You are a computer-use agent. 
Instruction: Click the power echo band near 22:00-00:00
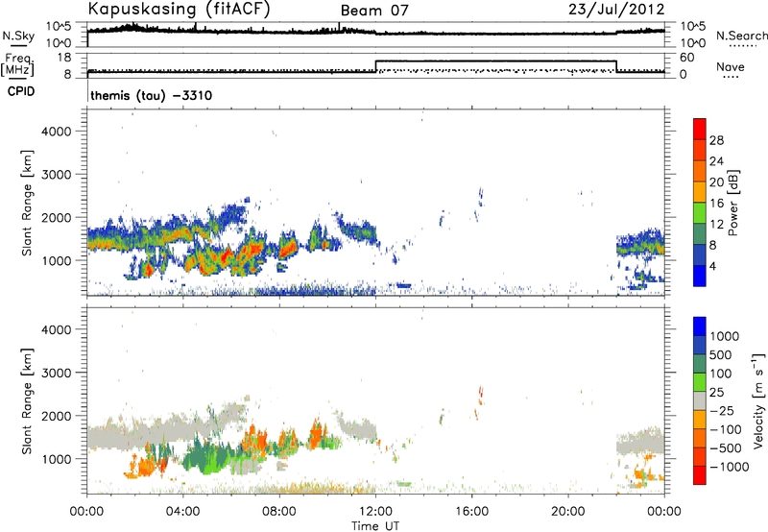639,243
